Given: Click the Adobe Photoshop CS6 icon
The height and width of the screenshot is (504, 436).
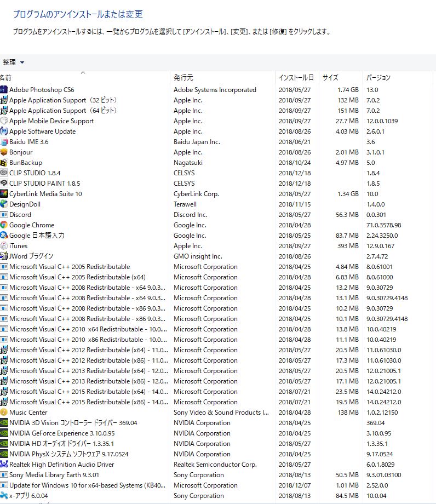Looking at the screenshot, I should [4, 90].
